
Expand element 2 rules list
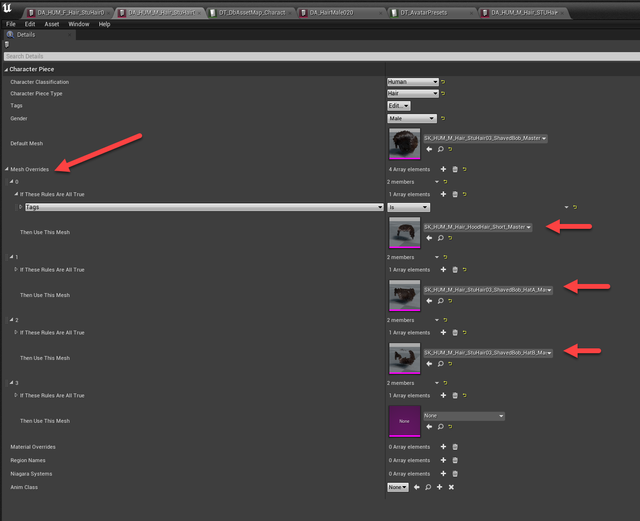coord(16,332)
